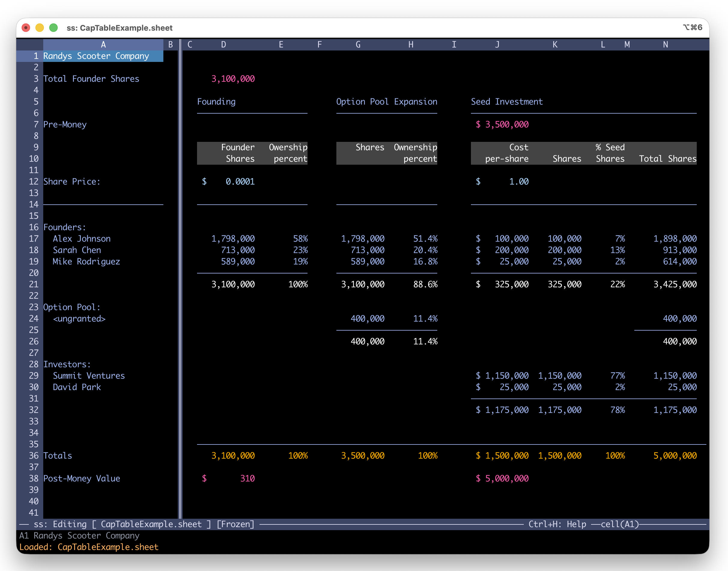Select Sarah Chen's 713,000 founder shares
Viewport: 728px width, 571px height.
pyautogui.click(x=238, y=250)
